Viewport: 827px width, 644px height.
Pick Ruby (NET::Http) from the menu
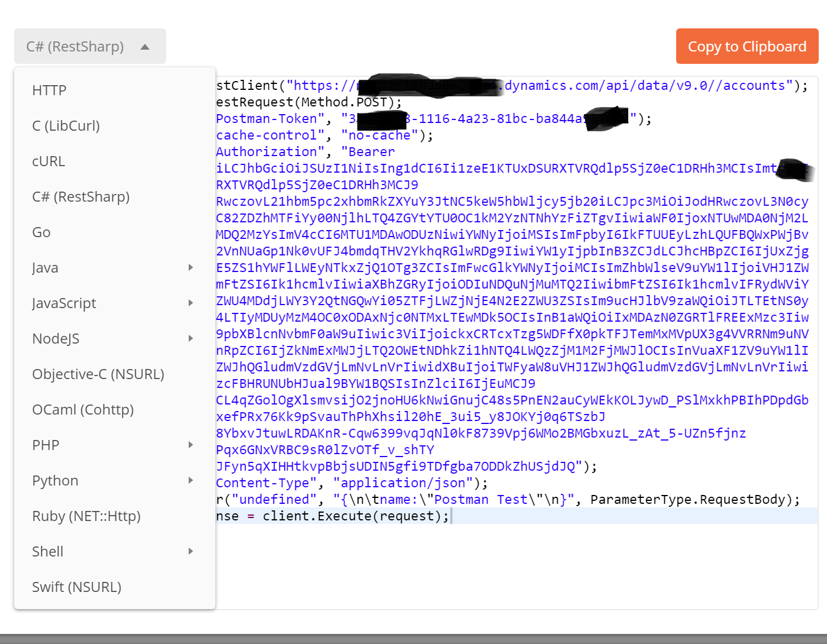(x=86, y=516)
